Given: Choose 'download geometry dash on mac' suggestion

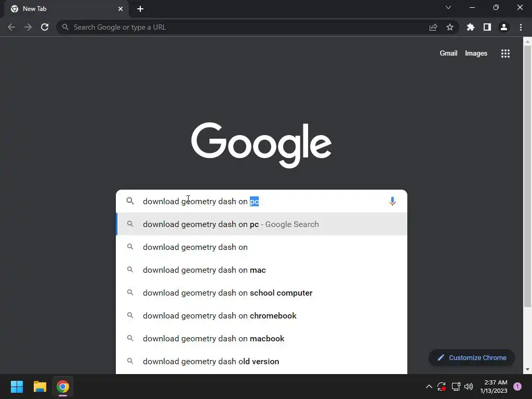Looking at the screenshot, I should 262,270.
